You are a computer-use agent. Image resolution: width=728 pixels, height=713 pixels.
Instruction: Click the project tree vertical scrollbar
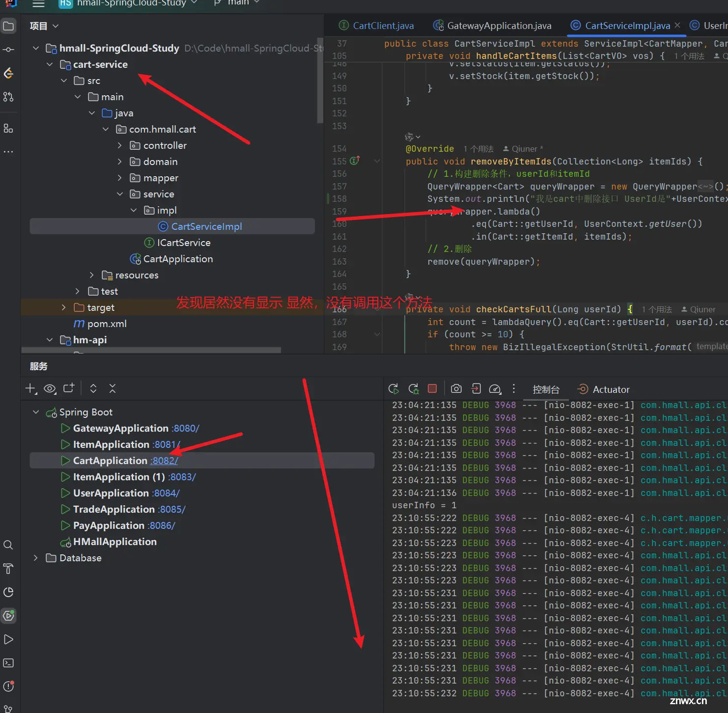[x=320, y=80]
